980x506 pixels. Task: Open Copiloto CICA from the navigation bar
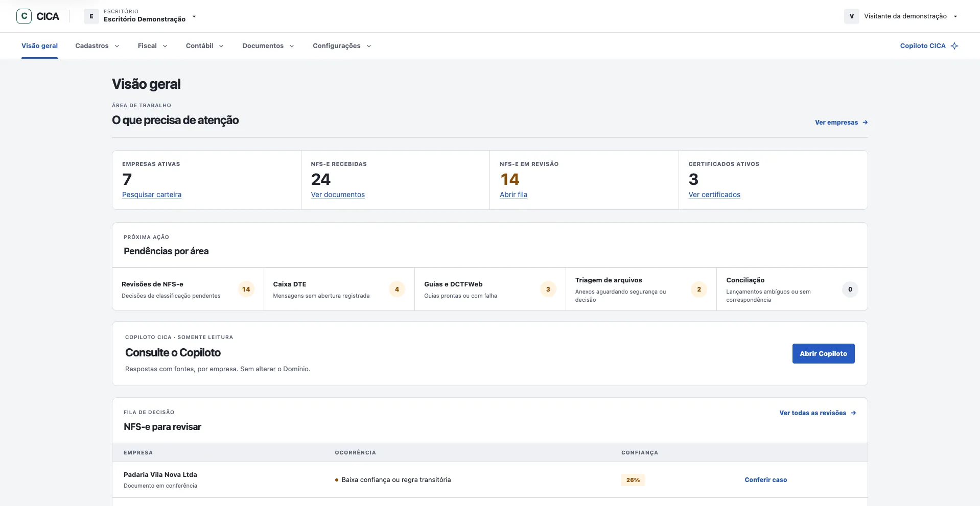[929, 46]
